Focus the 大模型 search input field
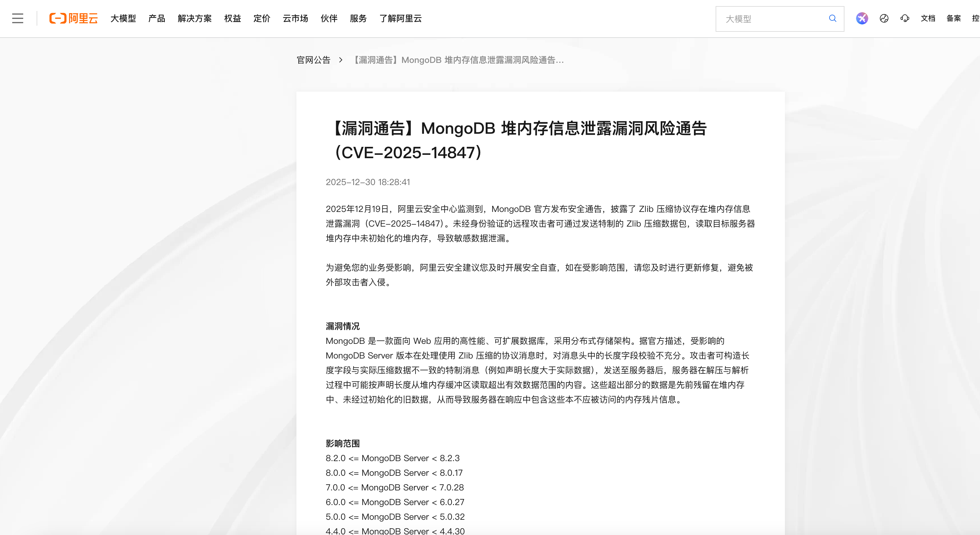Image resolution: width=980 pixels, height=535 pixels. (772, 19)
